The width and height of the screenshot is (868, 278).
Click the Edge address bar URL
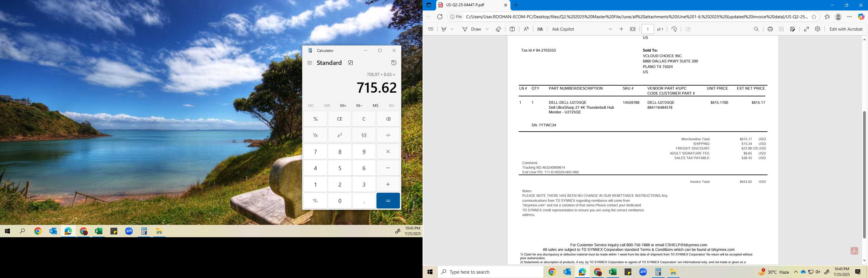tap(637, 16)
